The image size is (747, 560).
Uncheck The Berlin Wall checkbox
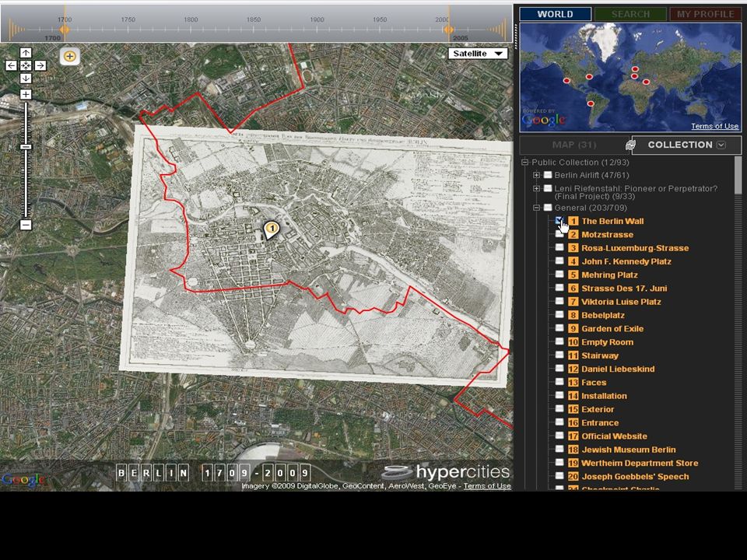[559, 220]
